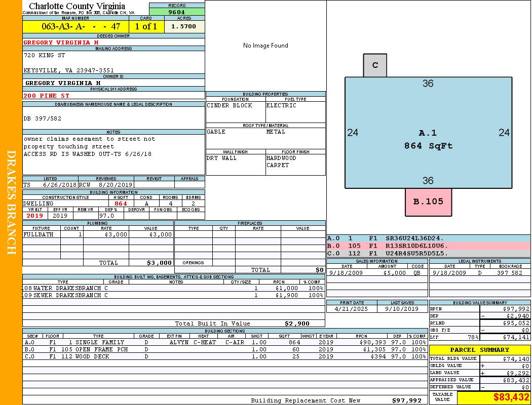Click gray sketch code row C.0 112
The image size is (532, 405).
click(429, 253)
